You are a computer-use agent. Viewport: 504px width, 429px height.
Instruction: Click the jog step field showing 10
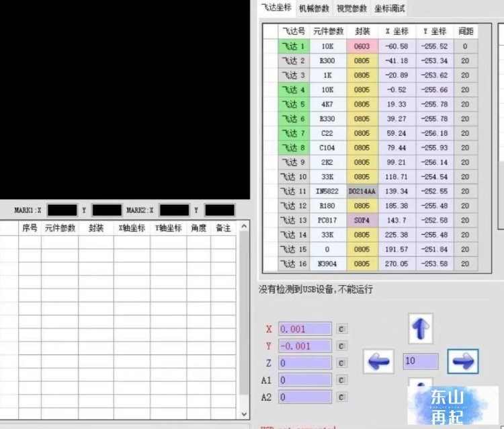click(x=421, y=361)
